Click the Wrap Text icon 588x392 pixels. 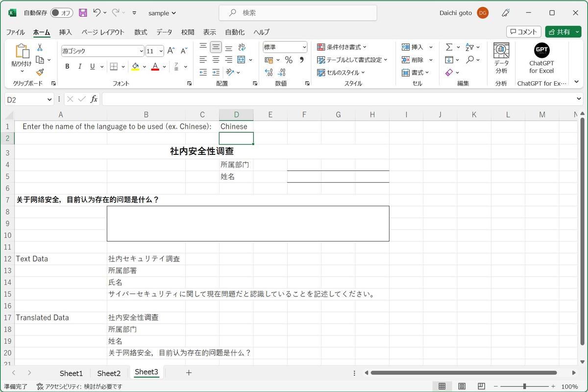[242, 47]
